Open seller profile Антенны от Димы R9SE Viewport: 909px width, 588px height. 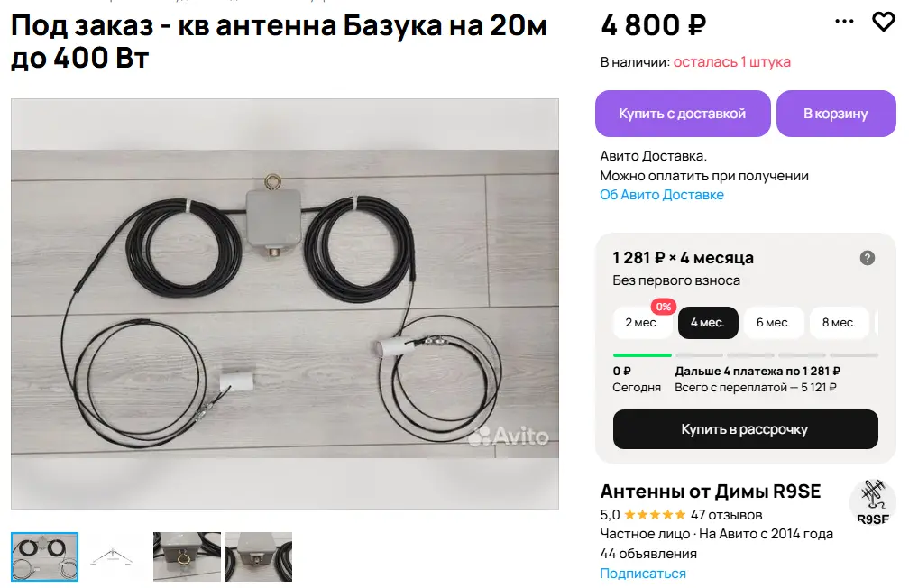coord(711,492)
